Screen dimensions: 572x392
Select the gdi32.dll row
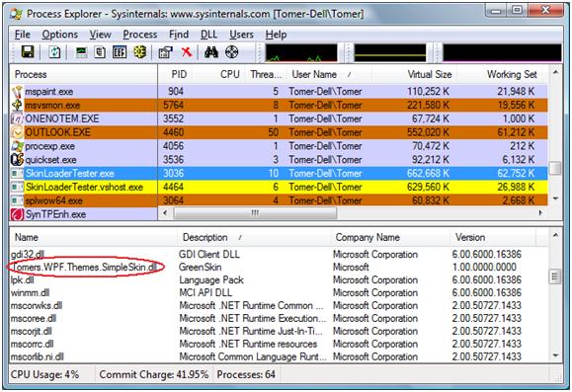tap(279, 254)
